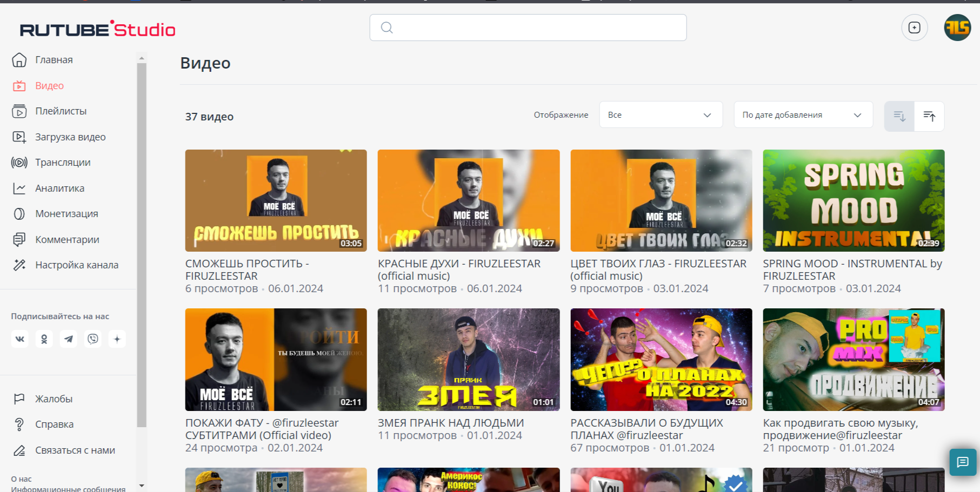980x492 pixels.
Task: Click the Аналитика chart icon
Action: pyautogui.click(x=19, y=188)
